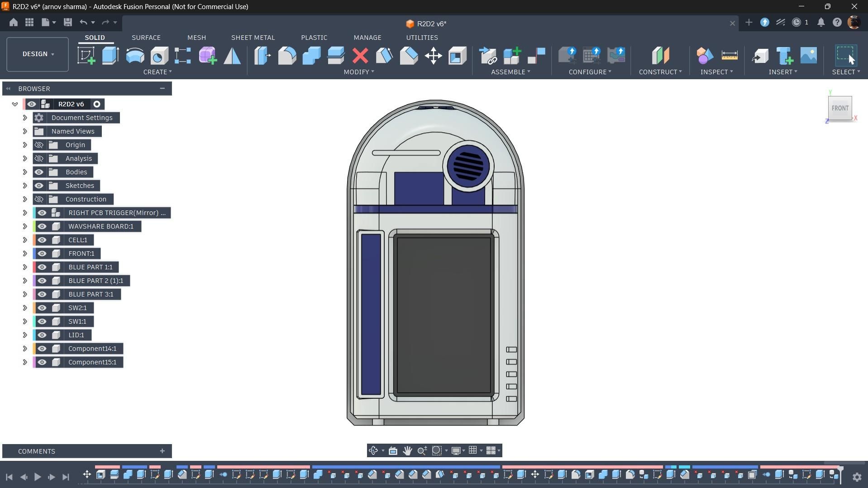Click the Look At navigation icon
This screenshot has height=488, width=868.
392,450
